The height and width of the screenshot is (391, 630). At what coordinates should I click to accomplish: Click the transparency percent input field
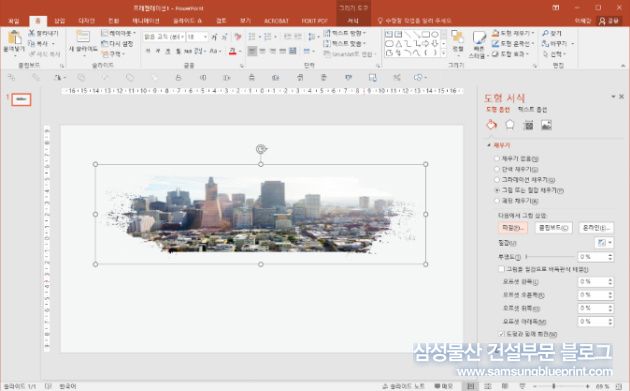(x=592, y=257)
